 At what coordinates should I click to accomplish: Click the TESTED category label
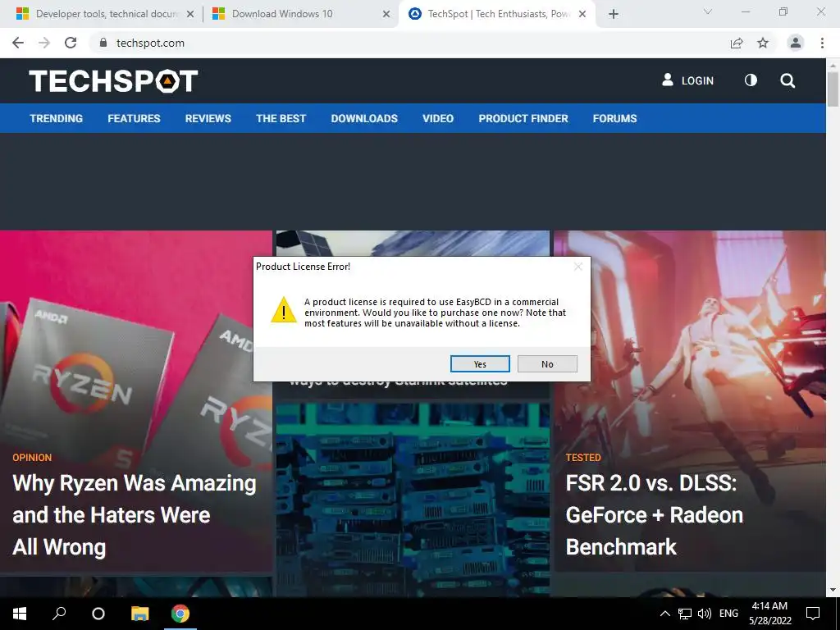pyautogui.click(x=583, y=458)
